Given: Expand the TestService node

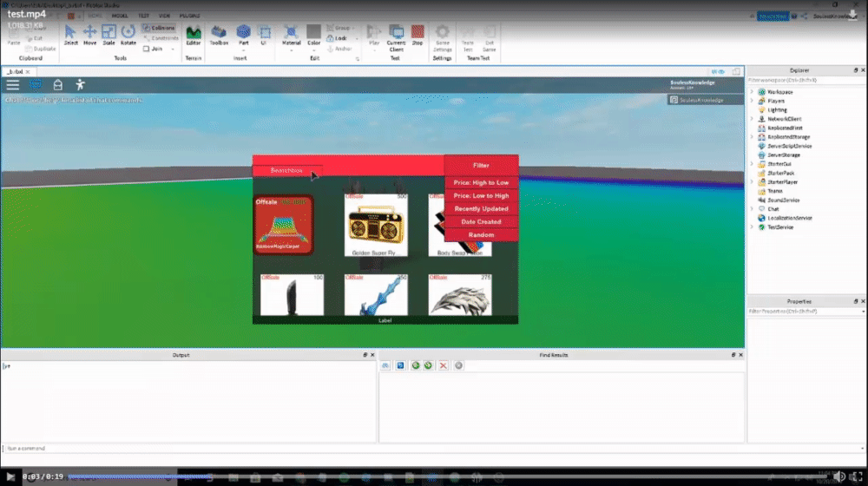Looking at the screenshot, I should point(752,227).
